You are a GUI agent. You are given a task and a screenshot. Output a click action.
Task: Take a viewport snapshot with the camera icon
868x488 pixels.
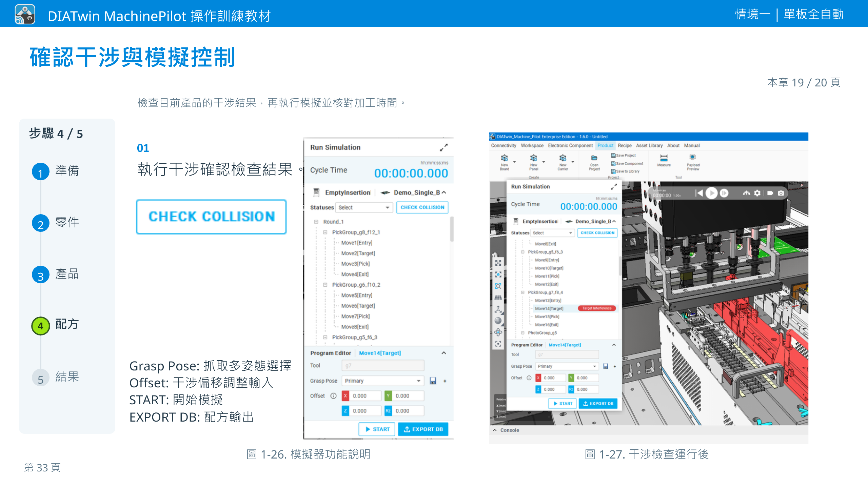[x=781, y=193]
